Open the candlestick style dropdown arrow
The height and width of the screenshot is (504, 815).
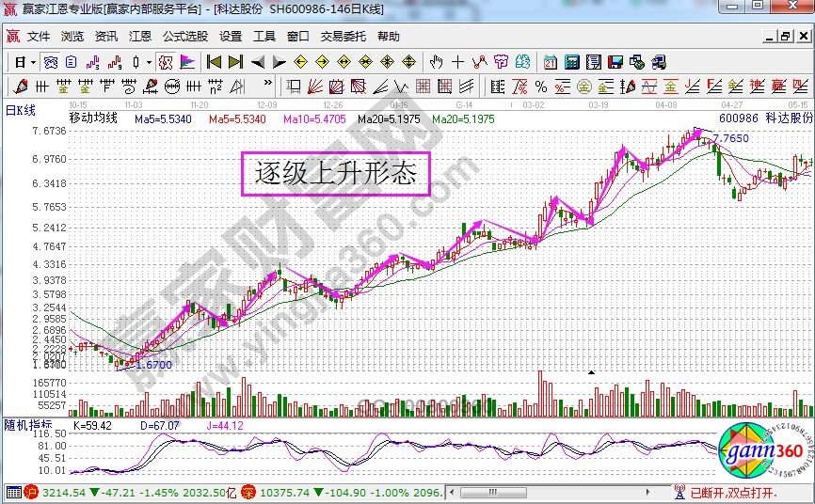(x=149, y=62)
